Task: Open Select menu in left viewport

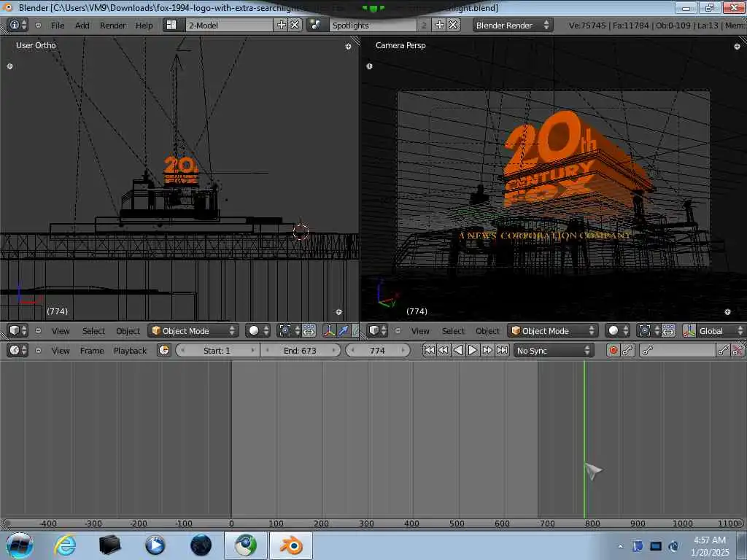Action: [93, 331]
